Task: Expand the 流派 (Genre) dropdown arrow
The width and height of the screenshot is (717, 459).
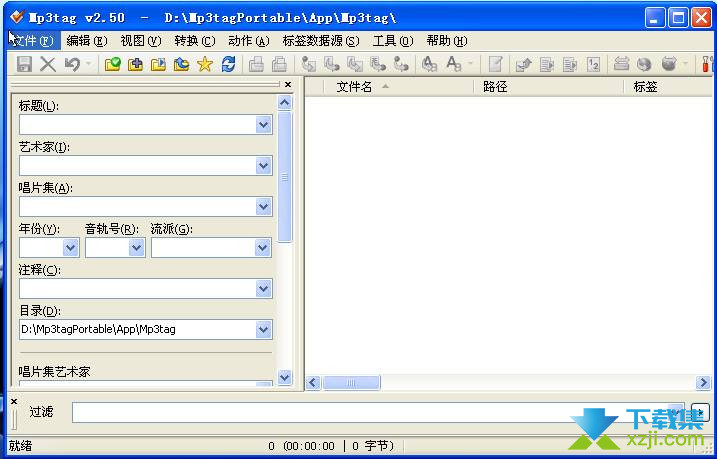Action: (x=262, y=248)
